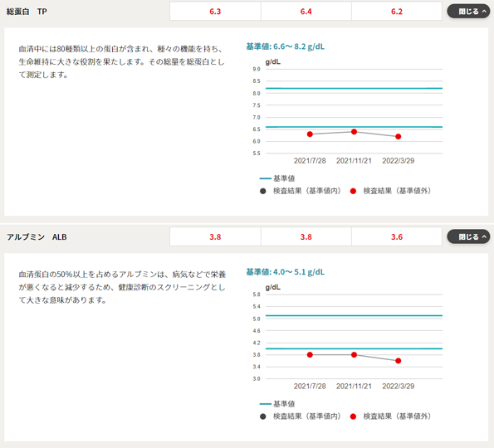Click the 6.2 value cell for TP
494x448 pixels.
397,12
